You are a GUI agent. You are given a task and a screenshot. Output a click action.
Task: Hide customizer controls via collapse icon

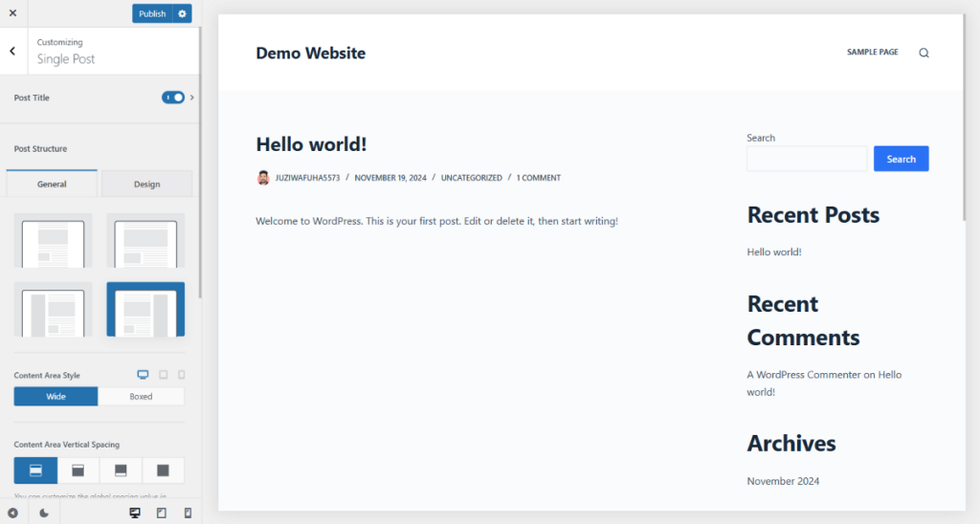pos(12,513)
